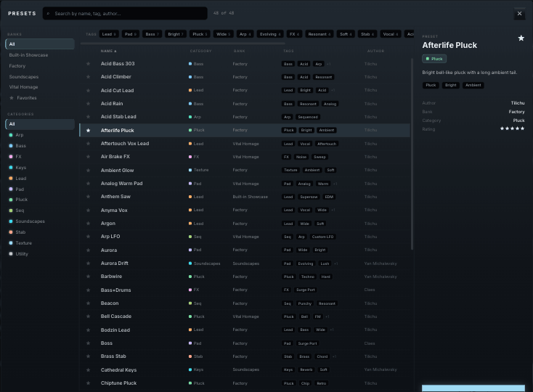Star the Air Brake FX preset

[x=89, y=157]
